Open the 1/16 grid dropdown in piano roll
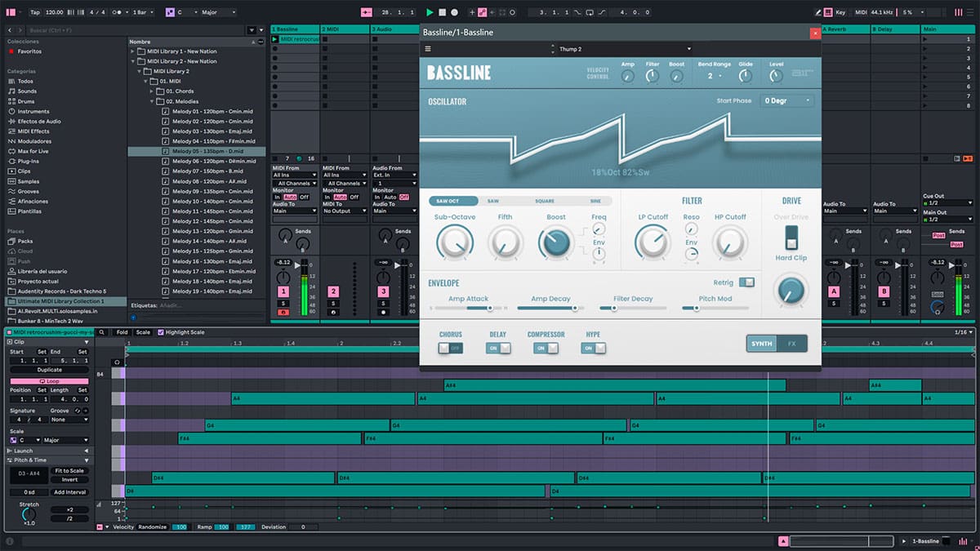Image resolution: width=980 pixels, height=551 pixels. (964, 332)
